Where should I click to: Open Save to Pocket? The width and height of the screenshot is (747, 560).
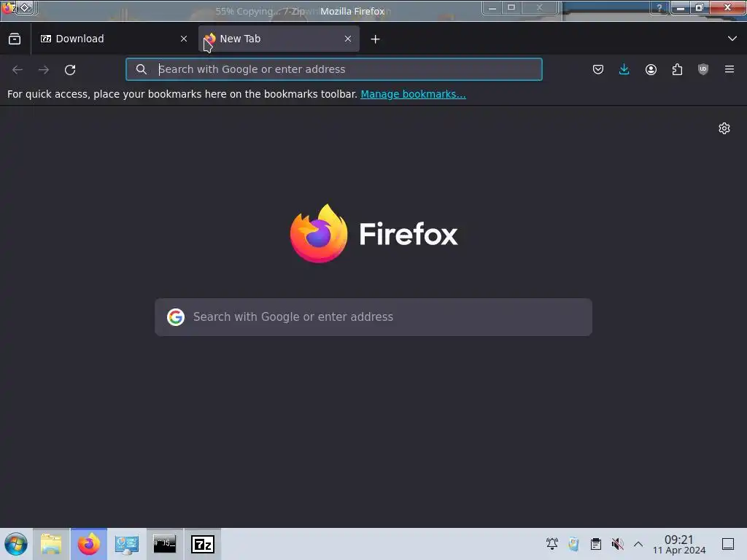point(598,69)
